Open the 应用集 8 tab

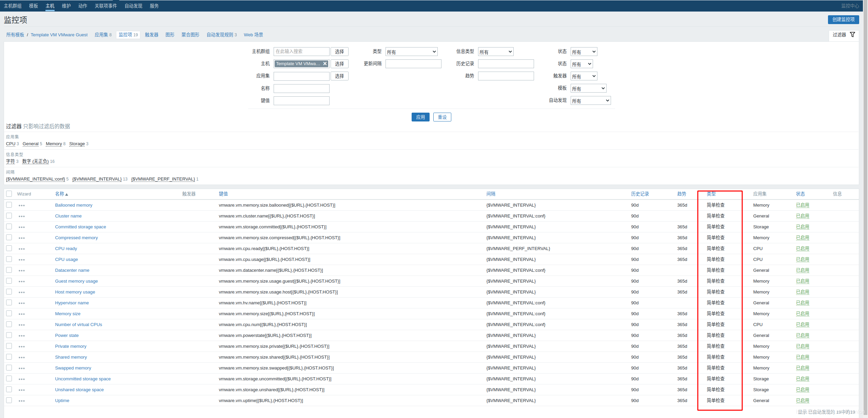coord(103,35)
